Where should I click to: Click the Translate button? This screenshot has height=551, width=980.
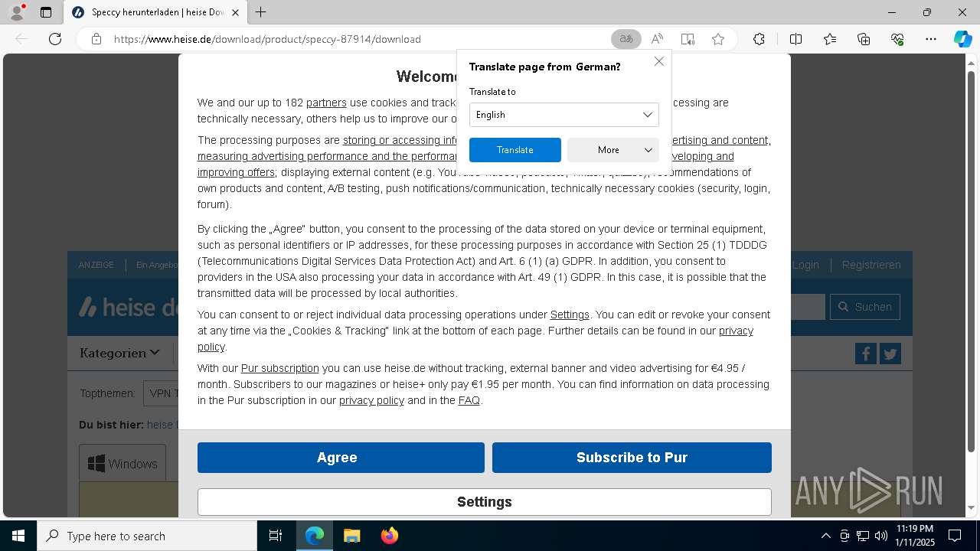514,150
